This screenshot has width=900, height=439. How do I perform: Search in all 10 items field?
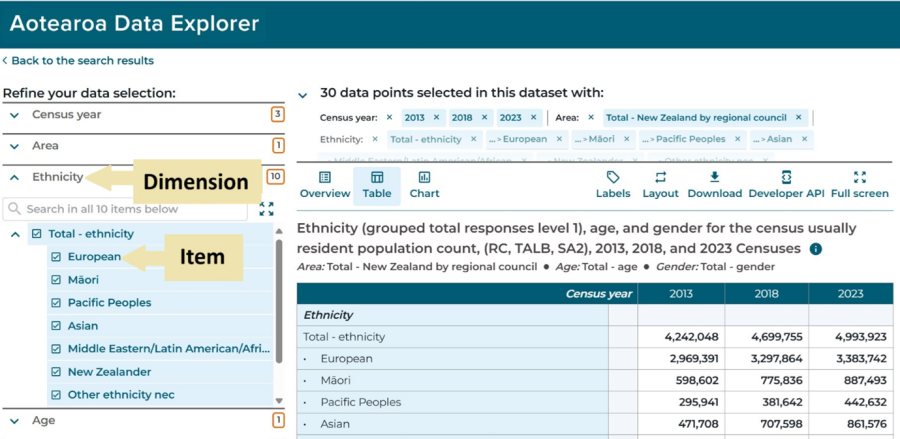125,209
